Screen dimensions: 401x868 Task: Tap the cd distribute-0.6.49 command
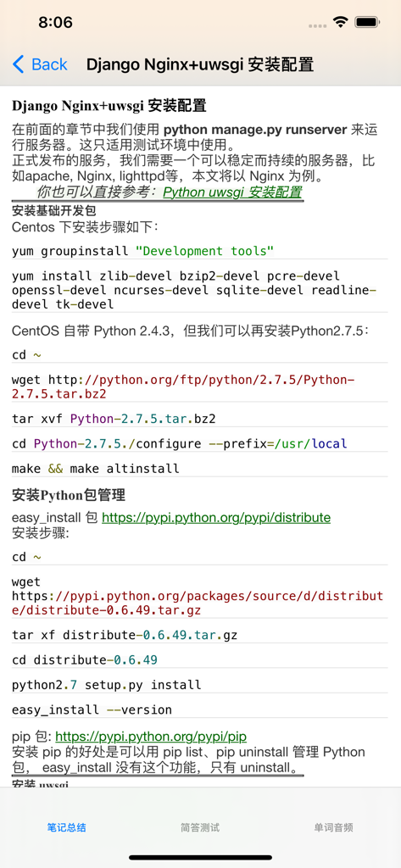click(x=85, y=660)
